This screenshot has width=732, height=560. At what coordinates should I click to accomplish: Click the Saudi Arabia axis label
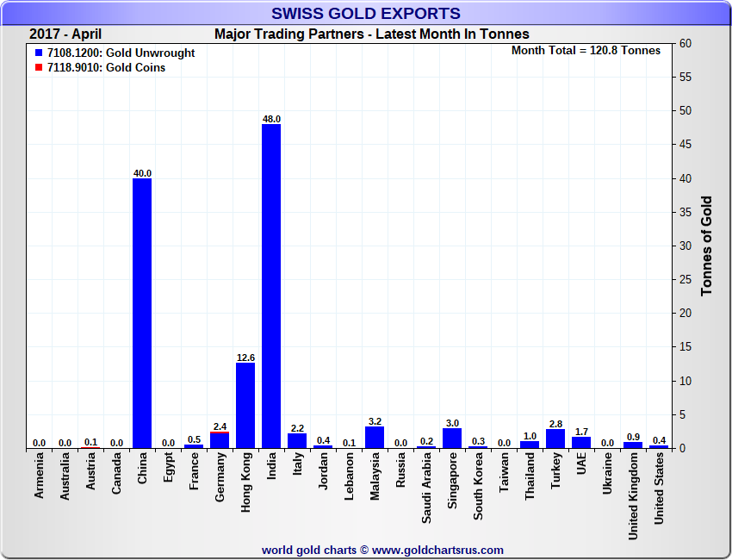pos(426,488)
